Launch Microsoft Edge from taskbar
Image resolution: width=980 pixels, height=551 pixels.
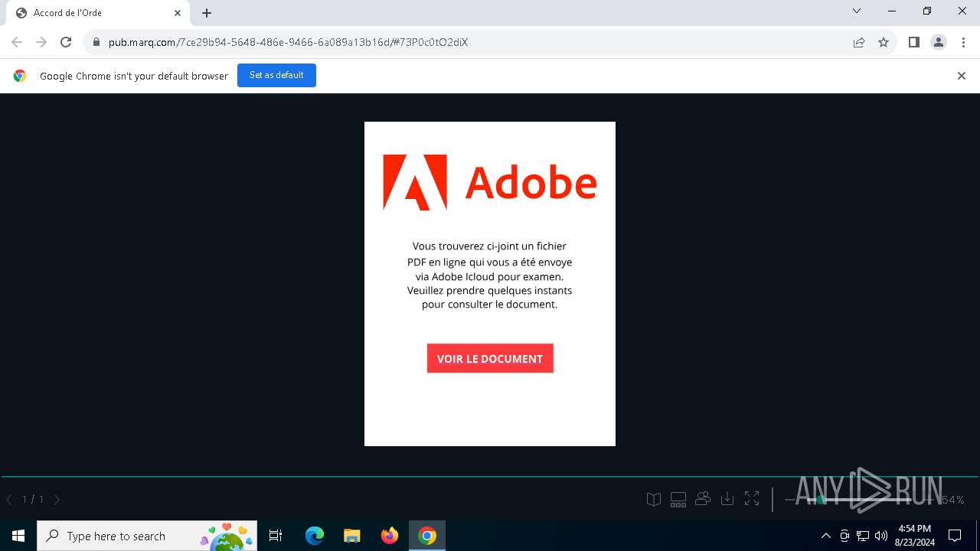click(x=315, y=536)
